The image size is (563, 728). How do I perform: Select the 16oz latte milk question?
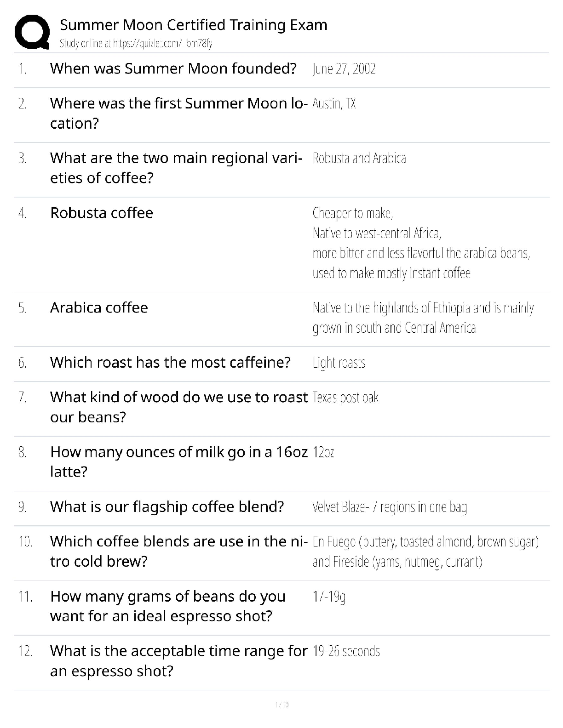coord(178,461)
